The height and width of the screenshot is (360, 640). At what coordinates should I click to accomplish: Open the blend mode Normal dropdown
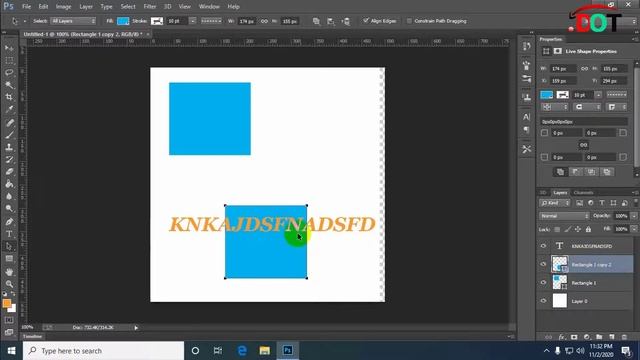coord(564,216)
